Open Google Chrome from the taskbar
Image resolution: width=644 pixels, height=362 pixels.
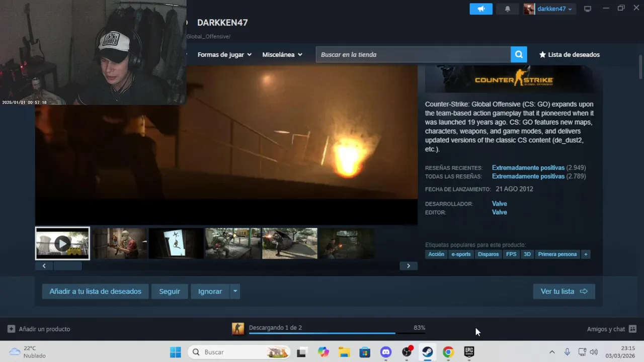pyautogui.click(x=448, y=352)
